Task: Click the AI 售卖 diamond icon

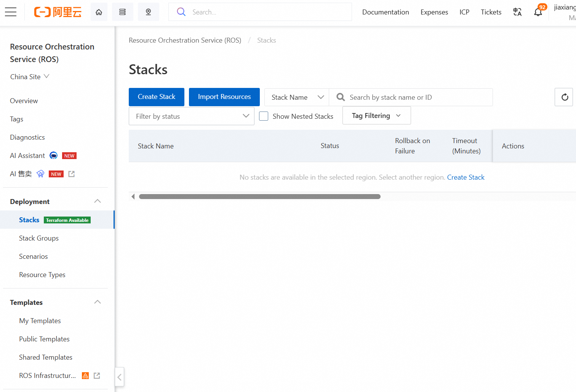Action: pos(40,174)
